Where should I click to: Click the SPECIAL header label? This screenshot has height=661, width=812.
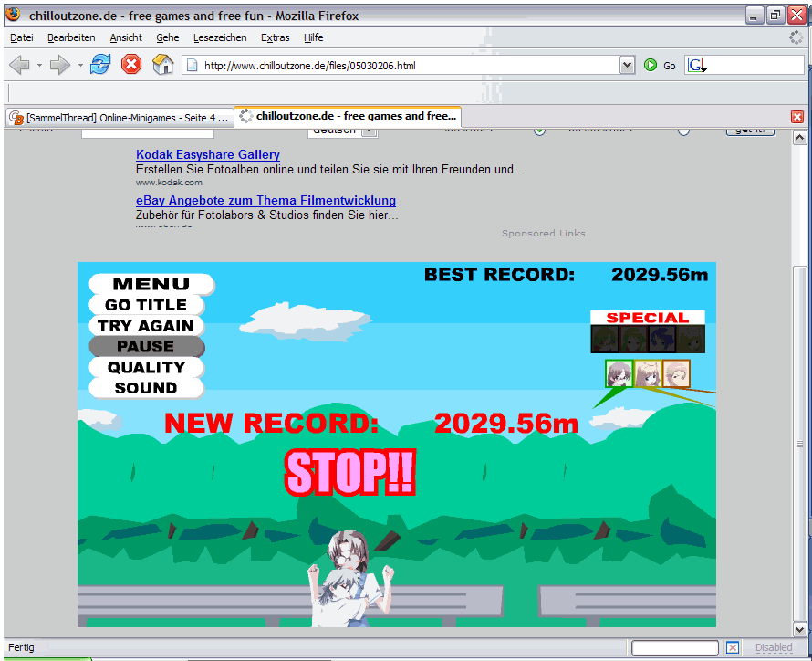click(x=648, y=318)
